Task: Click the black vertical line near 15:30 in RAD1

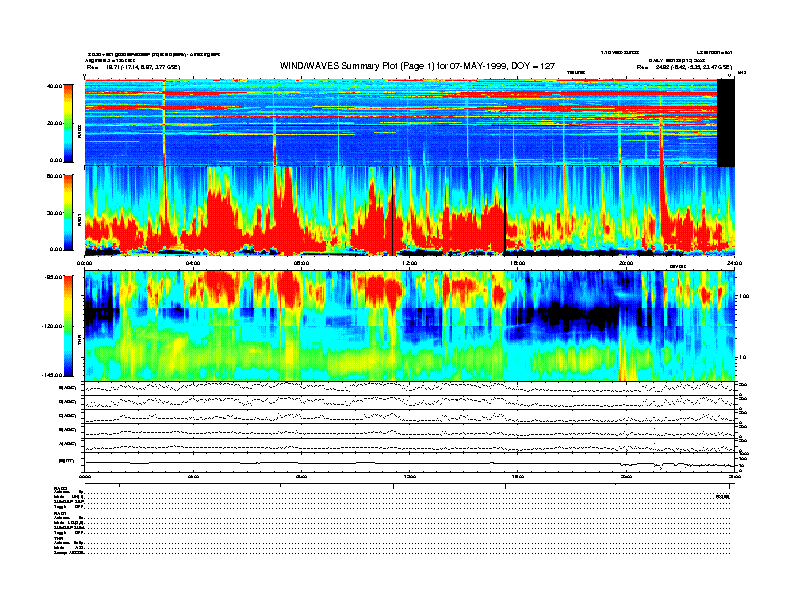Action: 505,211
